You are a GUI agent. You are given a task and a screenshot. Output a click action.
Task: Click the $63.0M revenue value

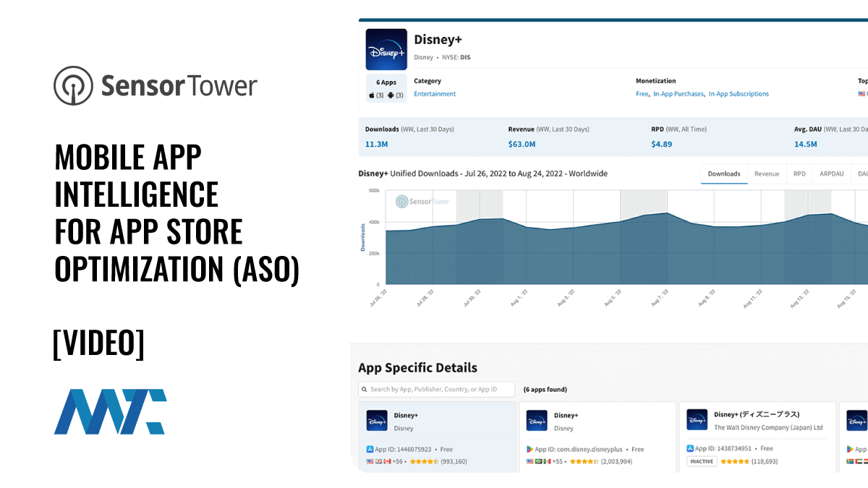[x=522, y=144]
